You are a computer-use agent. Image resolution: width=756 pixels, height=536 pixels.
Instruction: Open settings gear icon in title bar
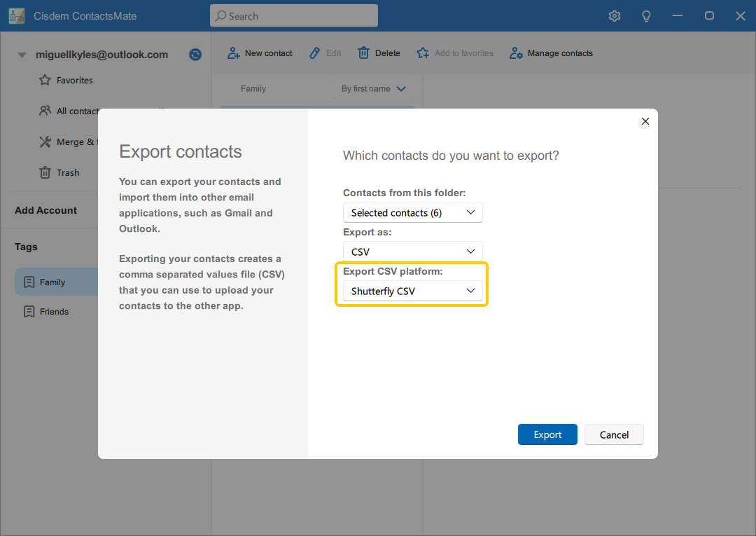tap(615, 16)
